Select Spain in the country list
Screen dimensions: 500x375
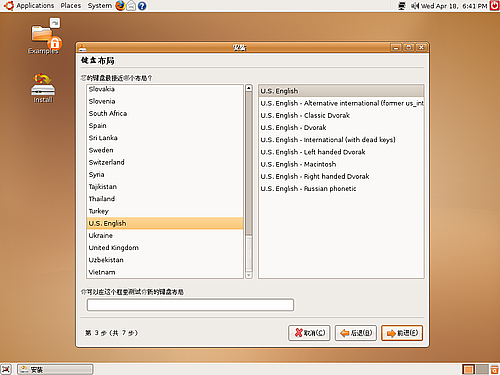165,126
